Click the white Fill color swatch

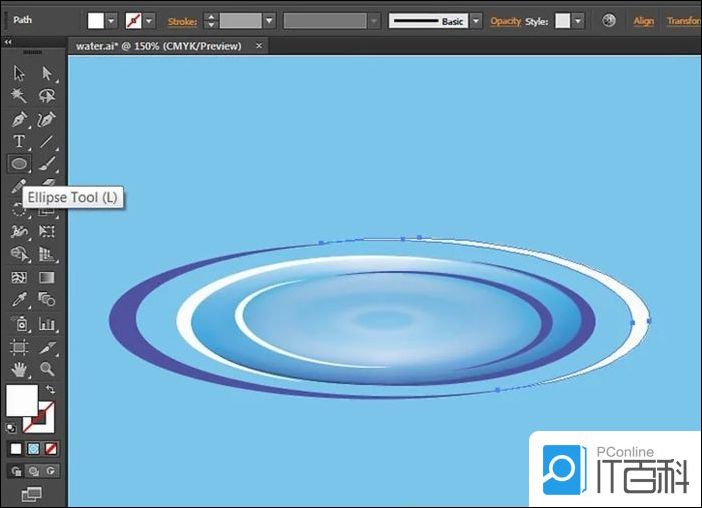coord(20,400)
